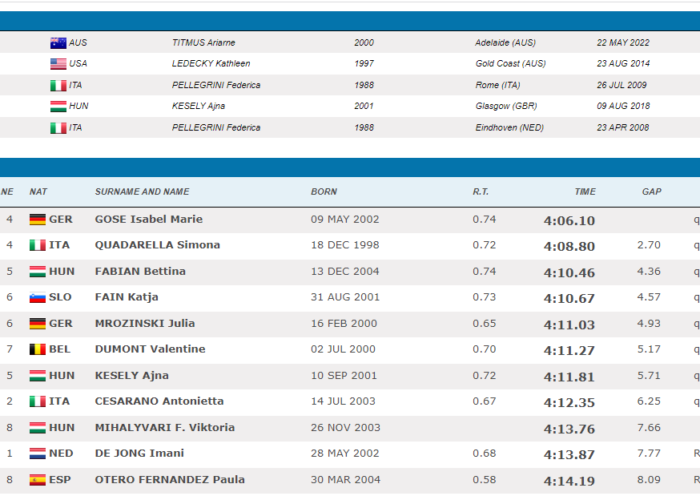Click the Slovenian flag in FAIN Katja row
Viewport: 700px width, 500px height.
click(38, 298)
